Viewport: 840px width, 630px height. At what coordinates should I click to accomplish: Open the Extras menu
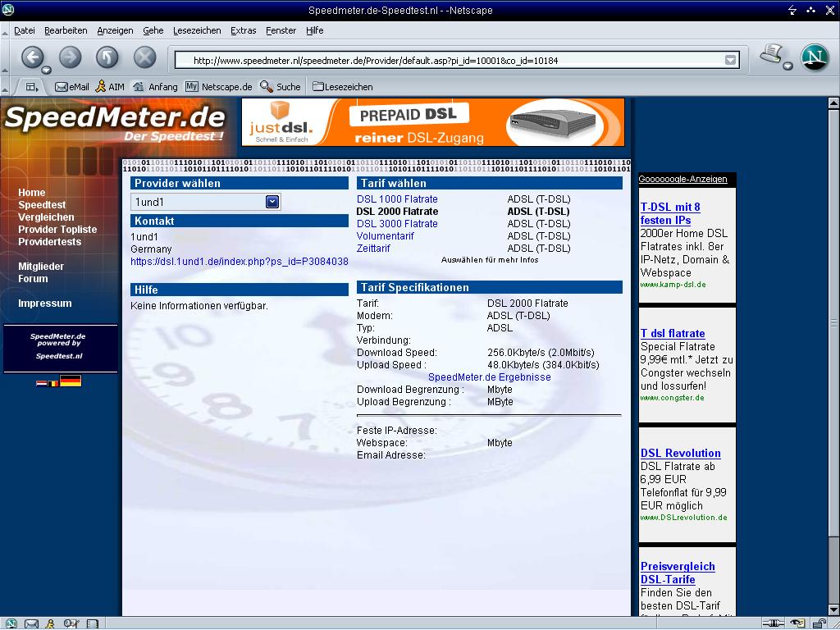tap(243, 30)
